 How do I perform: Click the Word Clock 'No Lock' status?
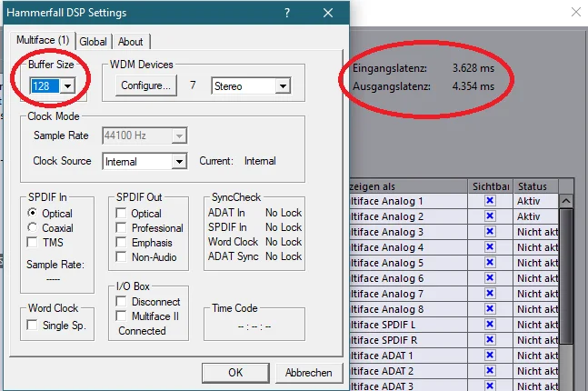[x=284, y=242]
